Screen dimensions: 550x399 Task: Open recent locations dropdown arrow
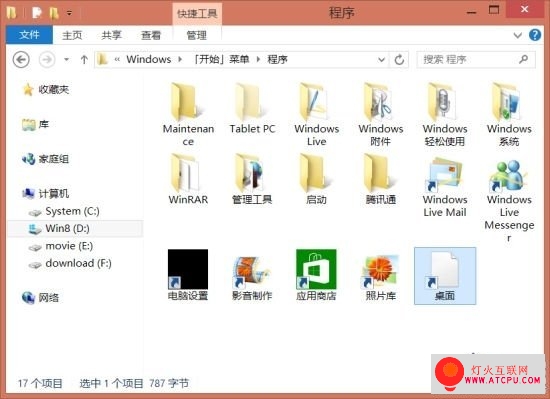pos(66,60)
